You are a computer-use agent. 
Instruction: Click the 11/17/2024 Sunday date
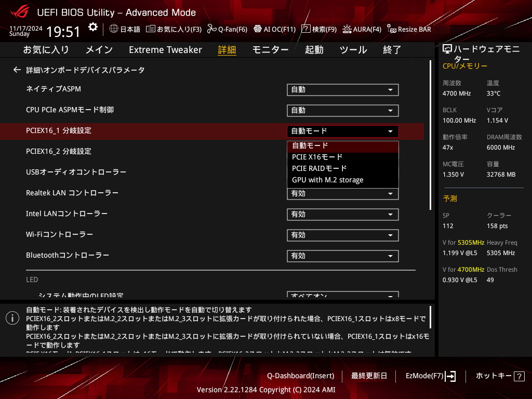click(26, 31)
